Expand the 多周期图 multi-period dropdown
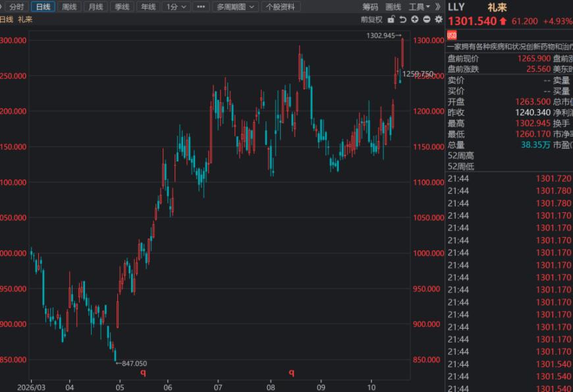573x392 pixels. point(235,7)
